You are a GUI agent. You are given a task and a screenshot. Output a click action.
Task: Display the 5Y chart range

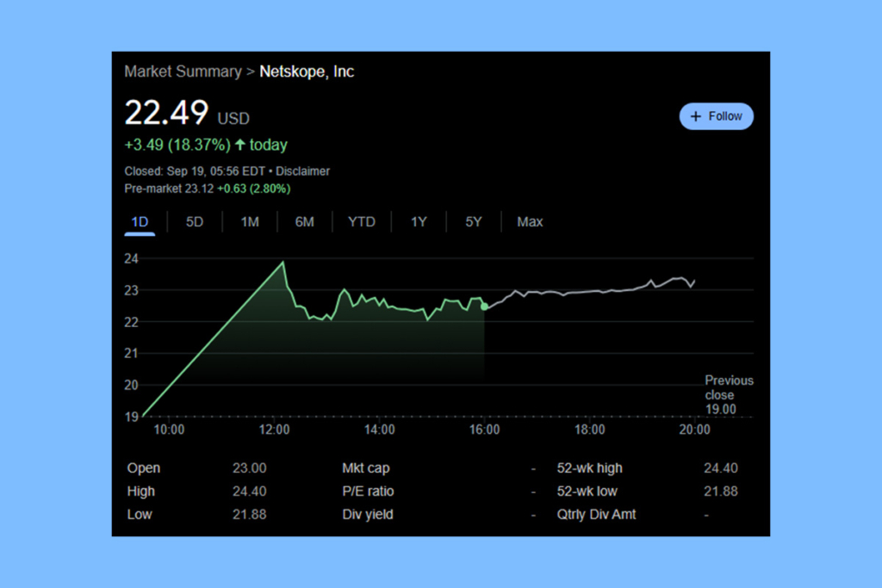click(x=473, y=221)
